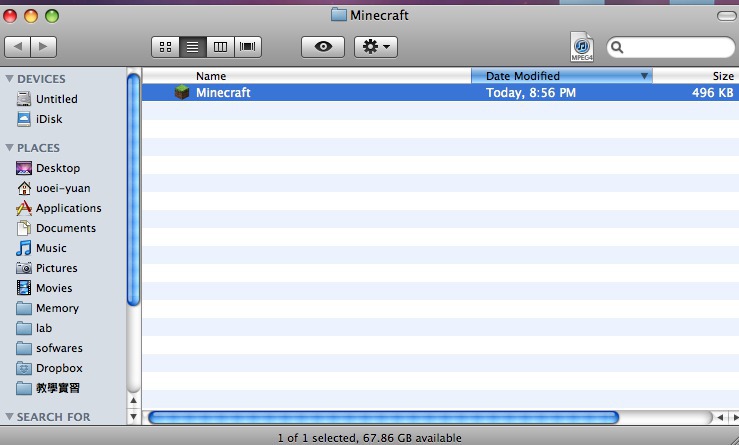Click sidebar scroll down arrow
The height and width of the screenshot is (445, 739).
(x=133, y=417)
